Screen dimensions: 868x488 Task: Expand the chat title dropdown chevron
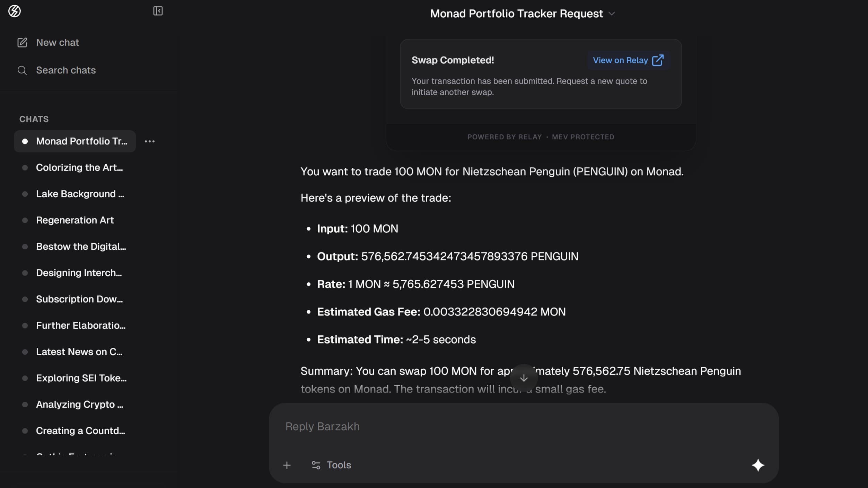tap(612, 14)
